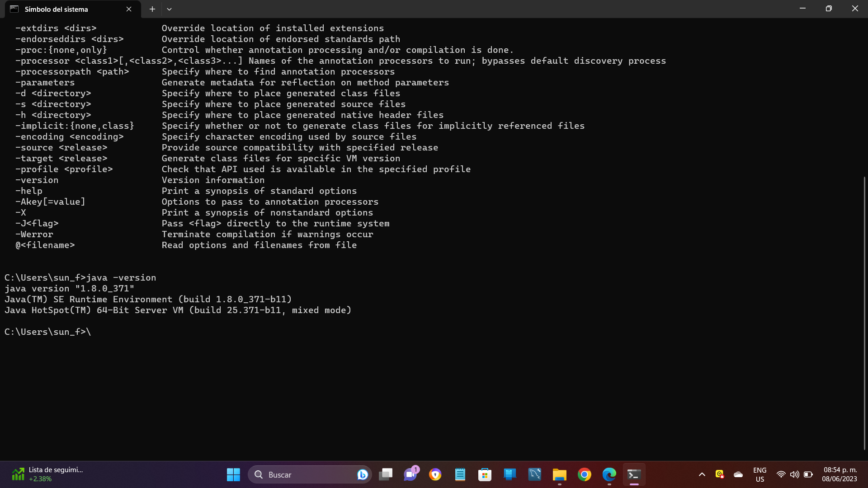Click the current prompt line C:\Users\sun_f>\
Viewport: 868px width, 488px height.
pos(47,332)
